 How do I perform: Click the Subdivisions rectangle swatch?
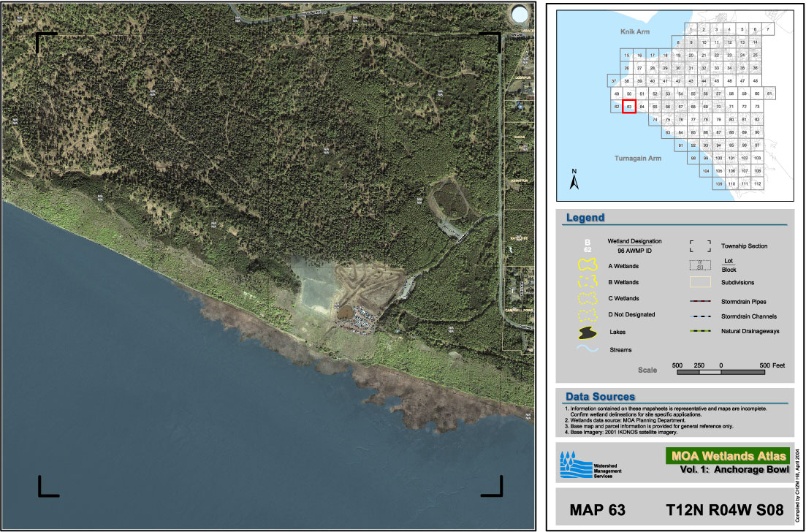click(701, 282)
